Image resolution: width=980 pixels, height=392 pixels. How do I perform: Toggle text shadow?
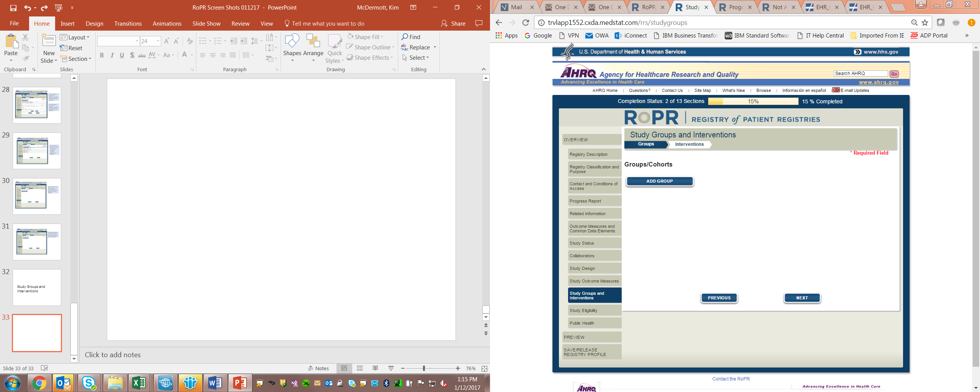tap(132, 55)
